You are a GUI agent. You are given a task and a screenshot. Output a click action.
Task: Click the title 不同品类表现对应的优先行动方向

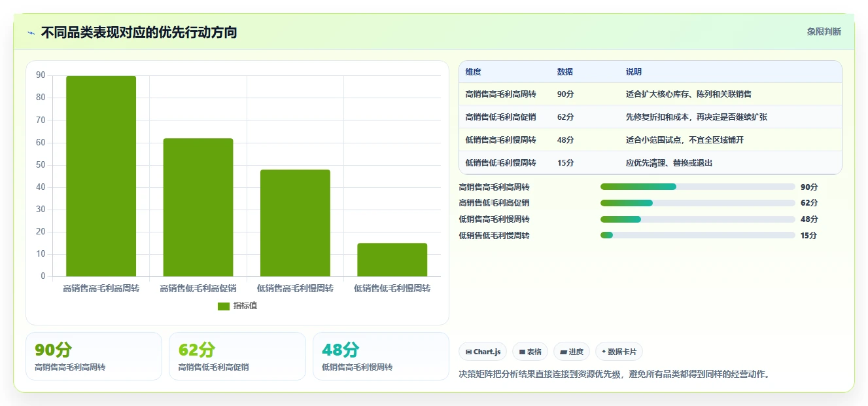[139, 32]
